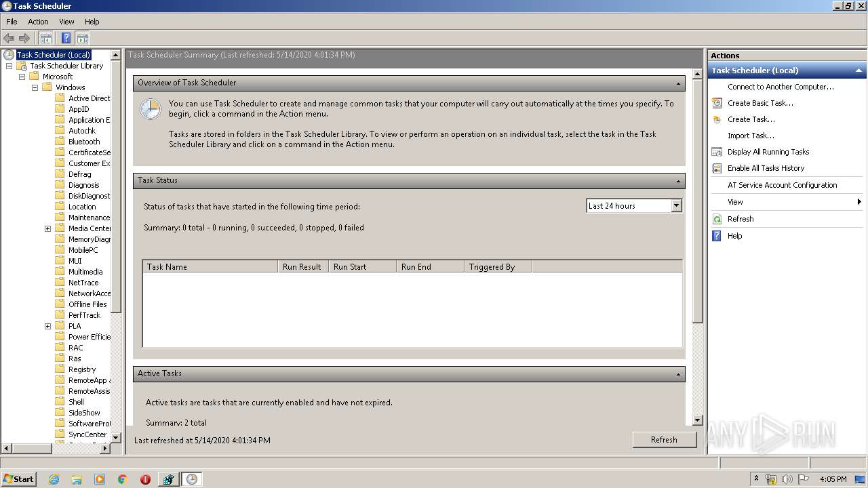This screenshot has height=488, width=868.
Task: Collapse the Task Scheduler (Local) actions group
Action: (859, 70)
